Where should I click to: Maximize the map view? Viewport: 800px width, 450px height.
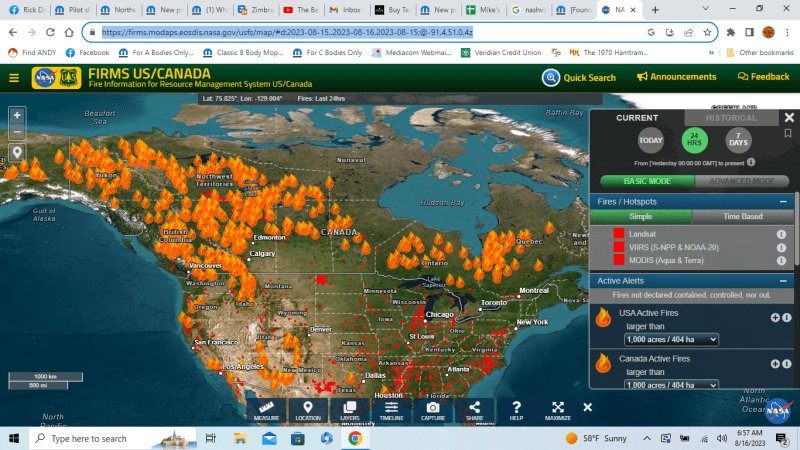[x=558, y=411]
